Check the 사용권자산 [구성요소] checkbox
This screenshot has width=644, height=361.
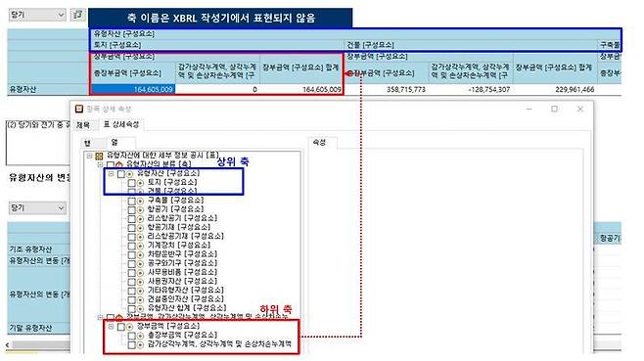click(x=131, y=282)
